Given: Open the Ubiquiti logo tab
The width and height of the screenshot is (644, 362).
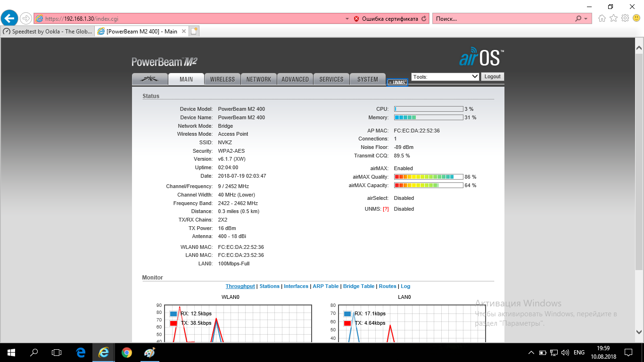Looking at the screenshot, I should pos(150,79).
